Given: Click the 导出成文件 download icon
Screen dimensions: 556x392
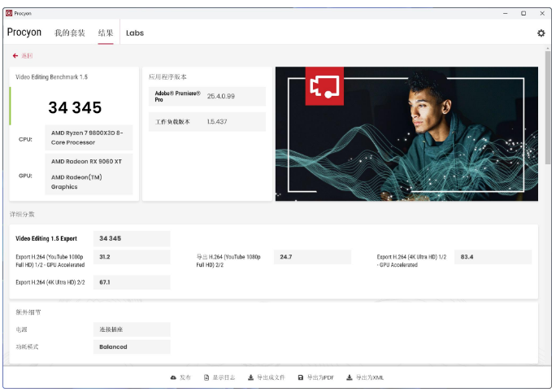Looking at the screenshot, I should (x=251, y=377).
